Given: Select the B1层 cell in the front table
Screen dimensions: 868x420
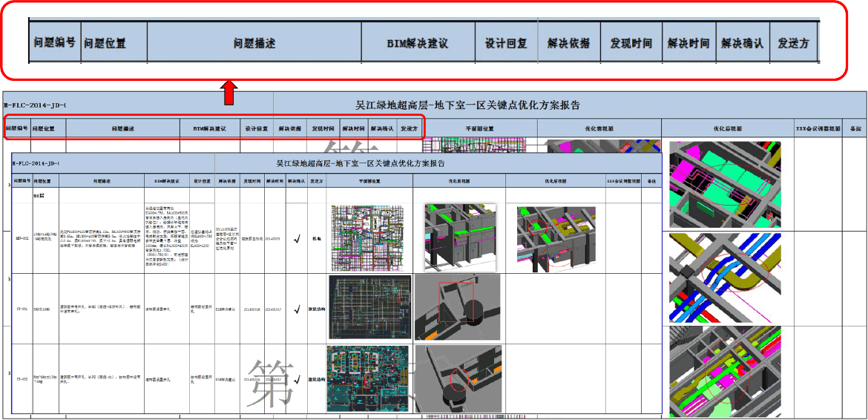Looking at the screenshot, I should click(x=41, y=196).
